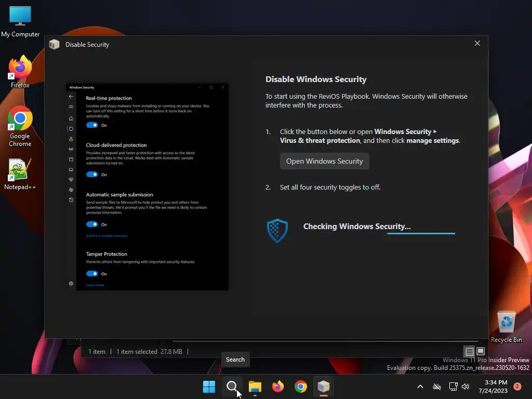
Task: Click the 'Disable Windows Security' heading
Action: coord(316,79)
